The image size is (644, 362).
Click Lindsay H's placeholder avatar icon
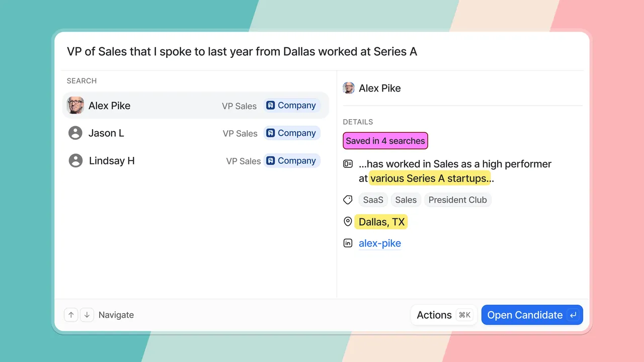pyautogui.click(x=75, y=160)
